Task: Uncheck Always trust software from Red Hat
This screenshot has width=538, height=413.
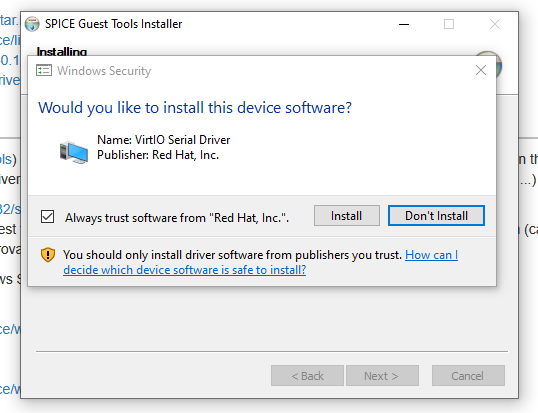Action: 47,217
